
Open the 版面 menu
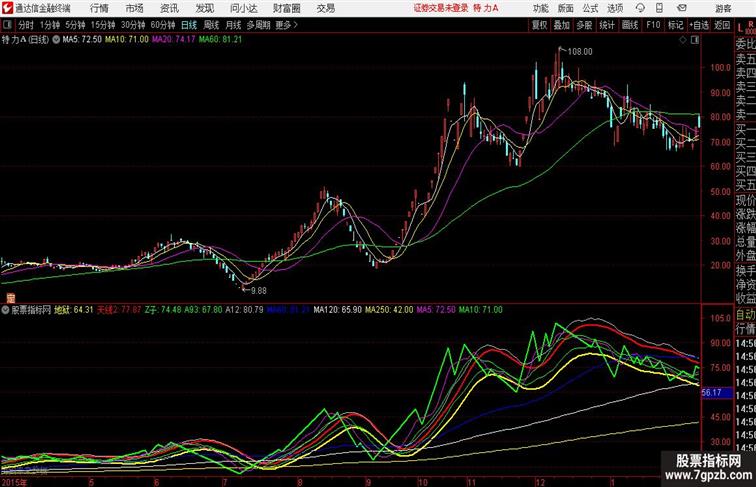pos(565,8)
